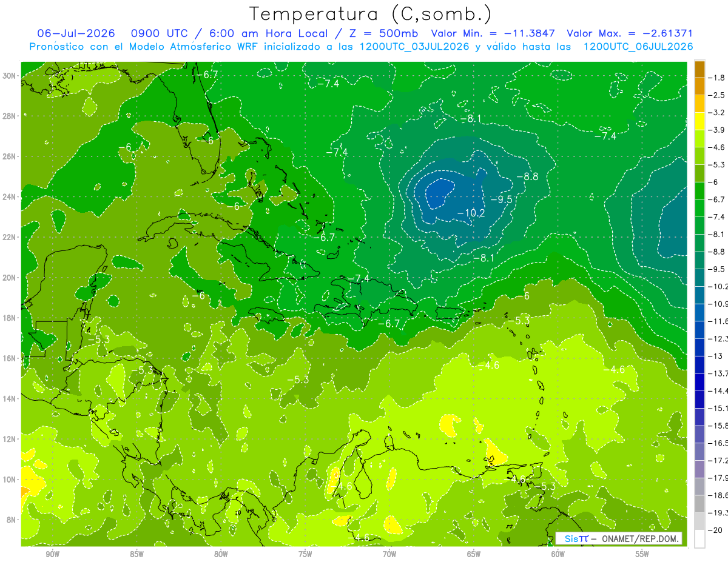Click the '8N' latitude axis label

(x=12, y=520)
